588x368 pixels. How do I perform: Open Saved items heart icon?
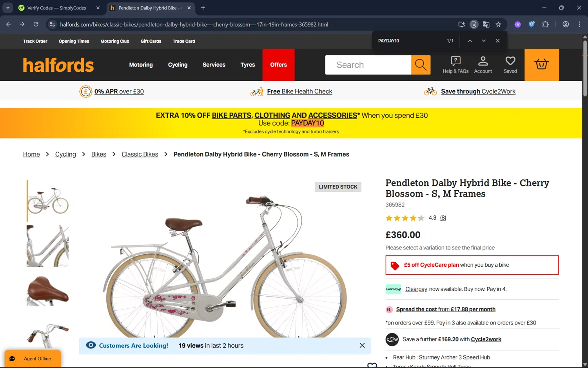(x=510, y=65)
